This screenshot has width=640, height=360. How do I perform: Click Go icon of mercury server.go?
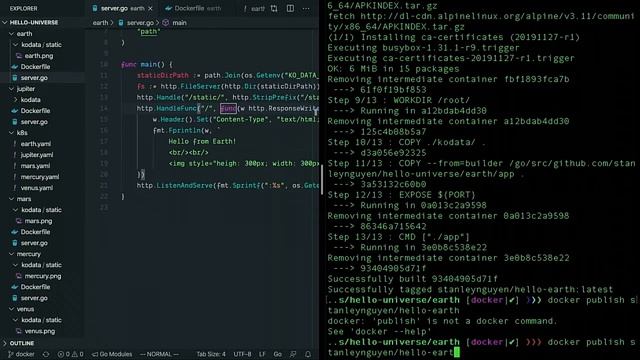click(15, 298)
